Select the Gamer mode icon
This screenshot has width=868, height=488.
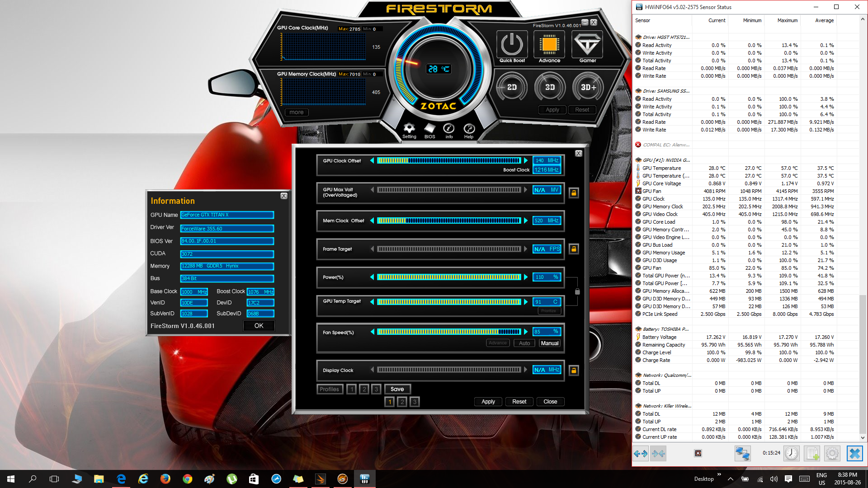(x=587, y=44)
